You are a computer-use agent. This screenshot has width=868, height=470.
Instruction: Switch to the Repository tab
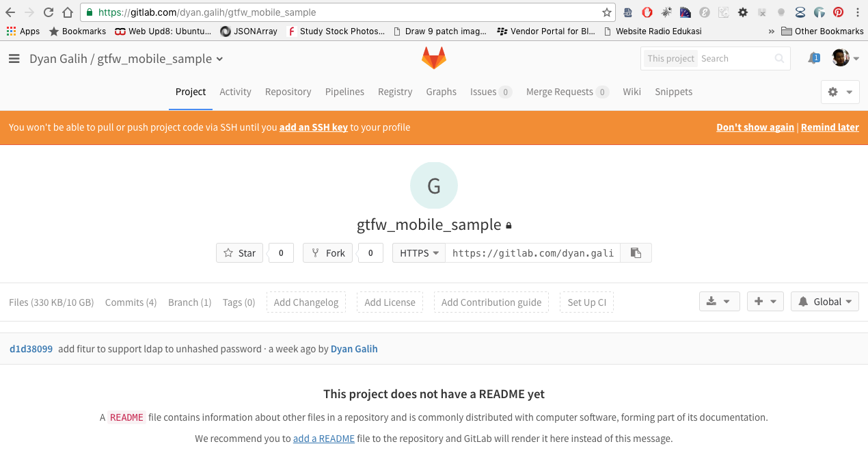tap(288, 92)
